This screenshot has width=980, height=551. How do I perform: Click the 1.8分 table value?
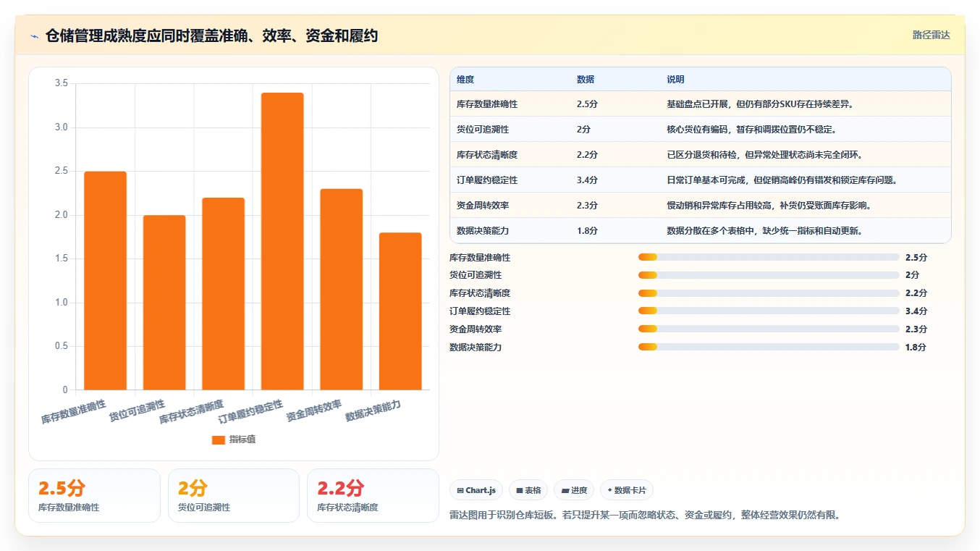587,231
